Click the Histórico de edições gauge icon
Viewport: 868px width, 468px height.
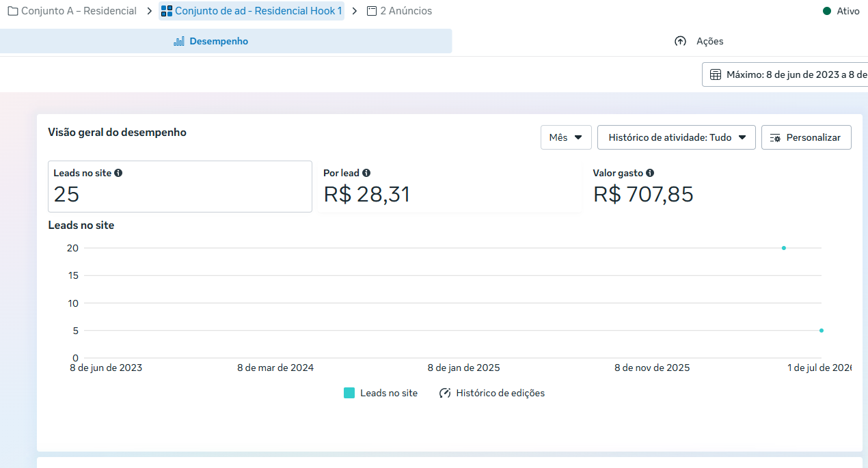coord(446,393)
